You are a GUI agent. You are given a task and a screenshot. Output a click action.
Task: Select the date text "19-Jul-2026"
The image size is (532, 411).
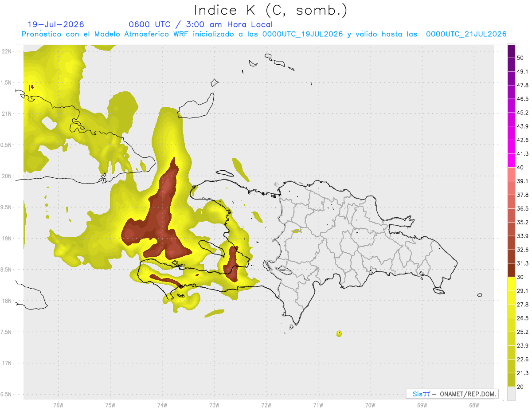pos(56,24)
